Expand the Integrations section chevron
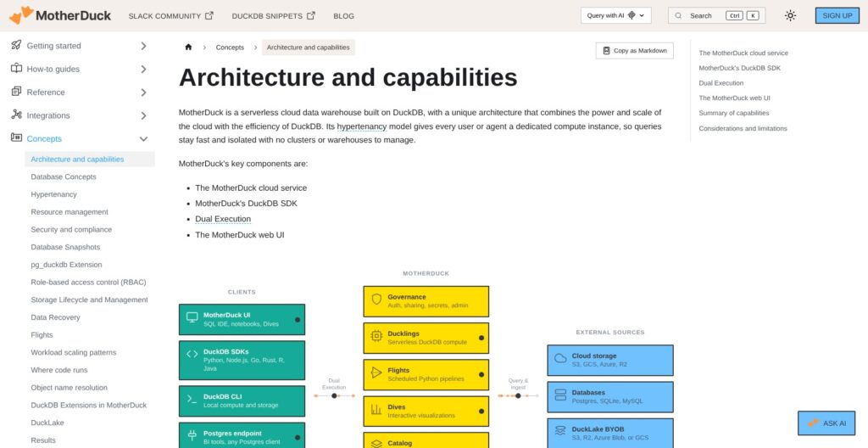Screen dimensions: 868x448 click(143, 115)
